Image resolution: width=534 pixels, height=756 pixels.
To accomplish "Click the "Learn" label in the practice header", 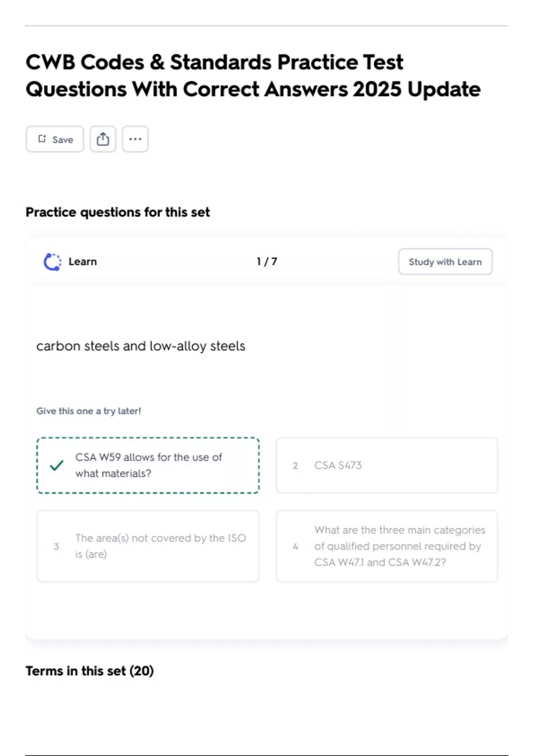I will [82, 262].
